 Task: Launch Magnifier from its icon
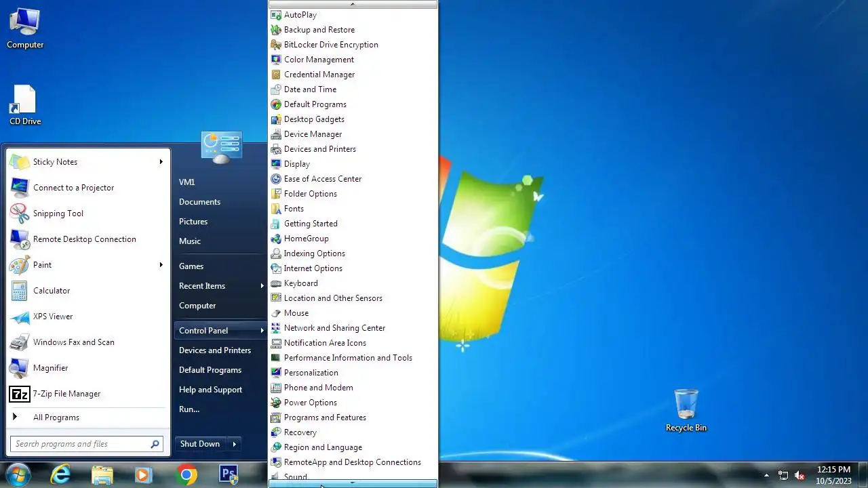[20, 368]
